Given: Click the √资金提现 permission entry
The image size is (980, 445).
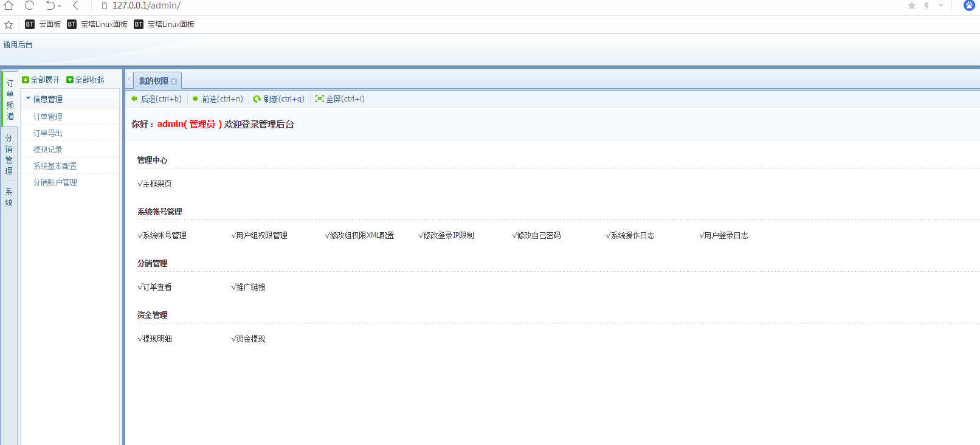Looking at the screenshot, I should (248, 339).
